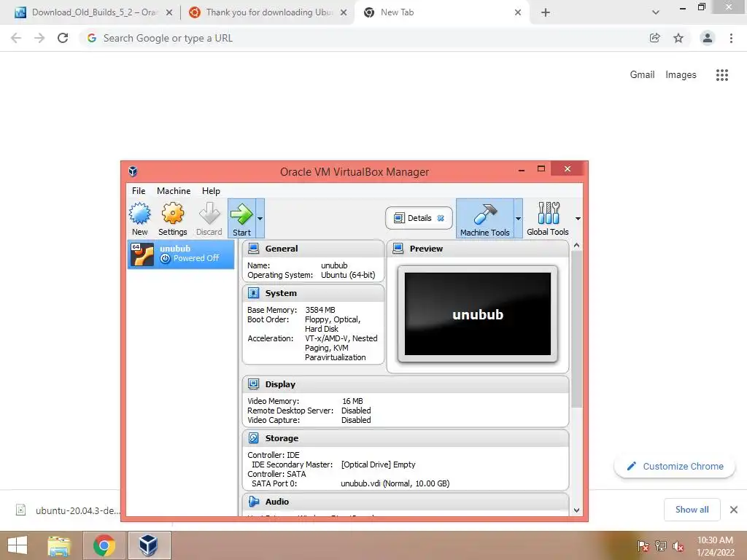Screen dimensions: 747x560
Task: Close the Download_Old_Builds_5_2 tab
Action: click(x=169, y=12)
